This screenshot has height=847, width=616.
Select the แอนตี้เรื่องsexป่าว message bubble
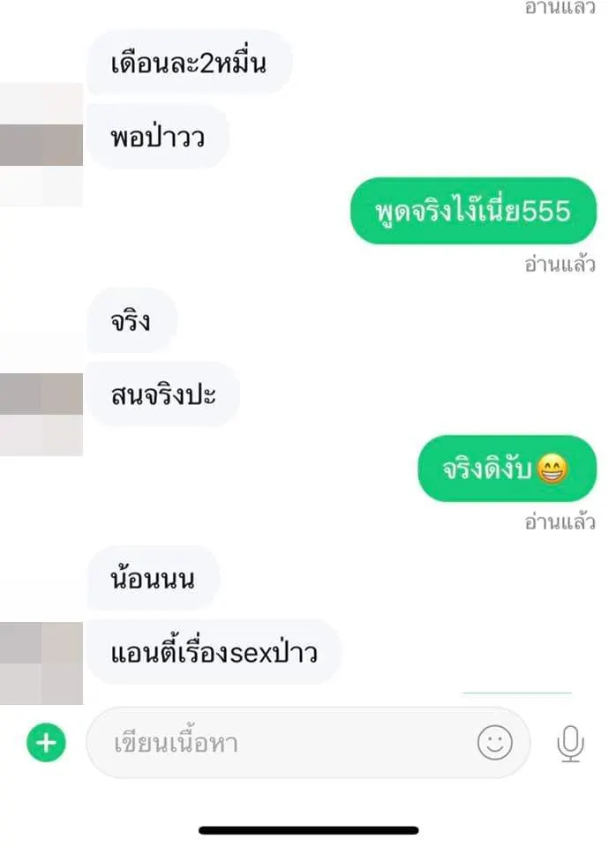(214, 653)
